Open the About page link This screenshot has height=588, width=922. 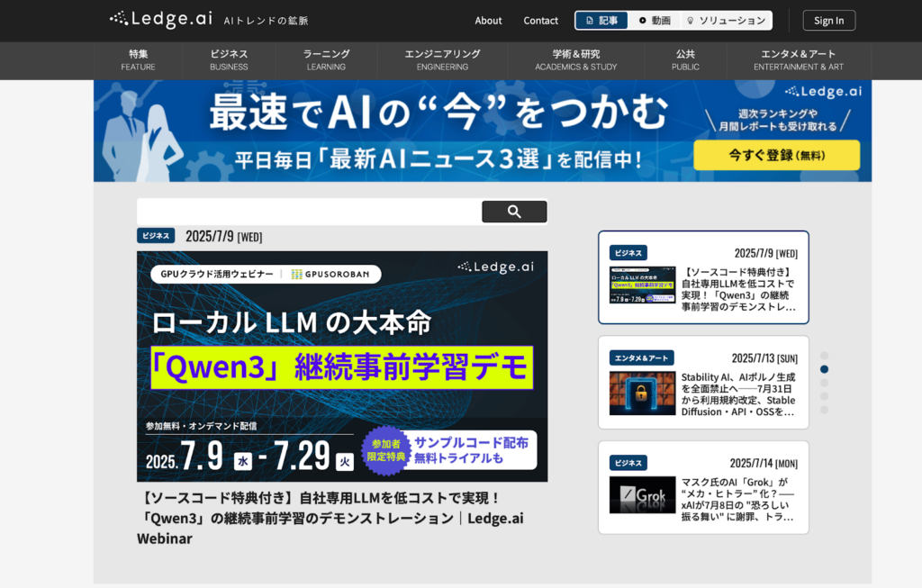489,21
